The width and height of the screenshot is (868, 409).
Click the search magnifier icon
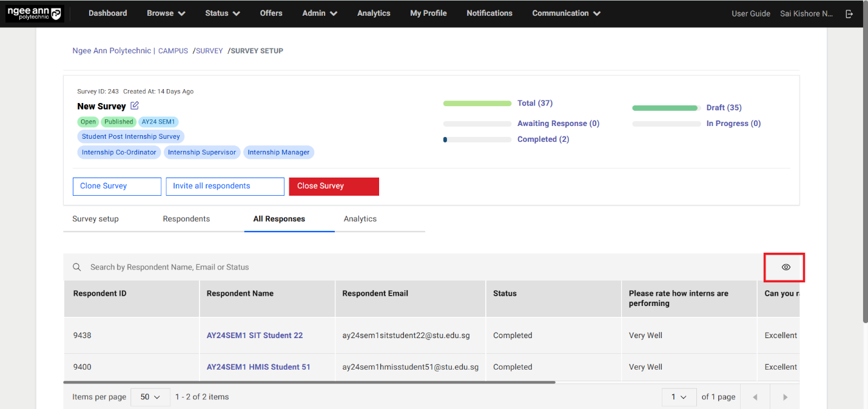tap(77, 267)
